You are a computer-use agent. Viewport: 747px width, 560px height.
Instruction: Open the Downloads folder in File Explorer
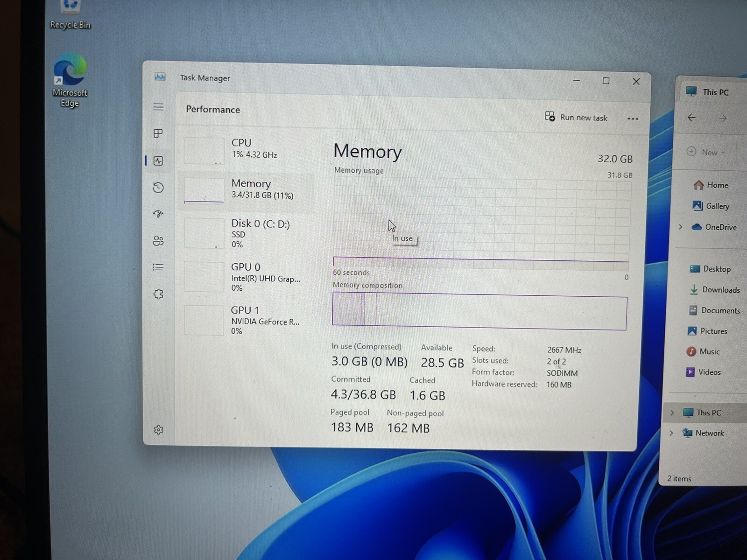coord(715,290)
